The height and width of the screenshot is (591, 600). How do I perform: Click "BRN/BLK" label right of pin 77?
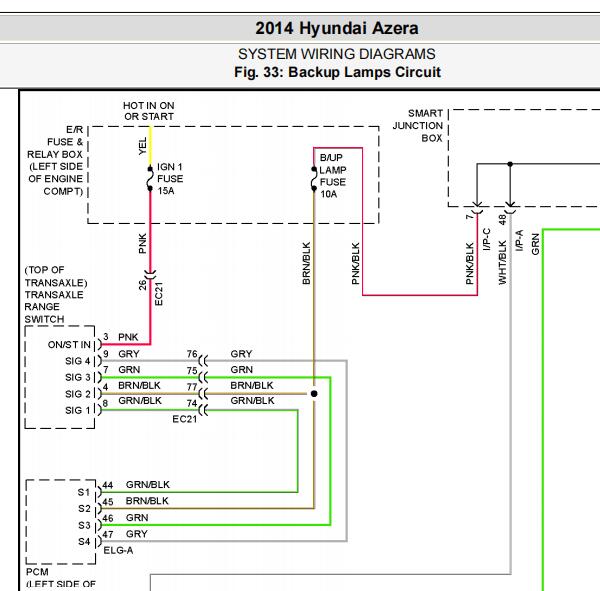coord(252,385)
